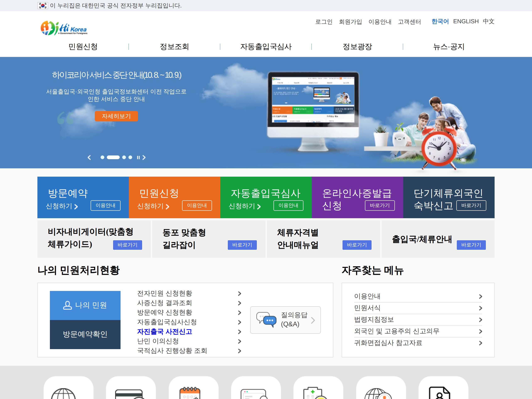Click chevron next to 자동출입국심사신청
The width and height of the screenshot is (532, 399).
click(x=239, y=322)
